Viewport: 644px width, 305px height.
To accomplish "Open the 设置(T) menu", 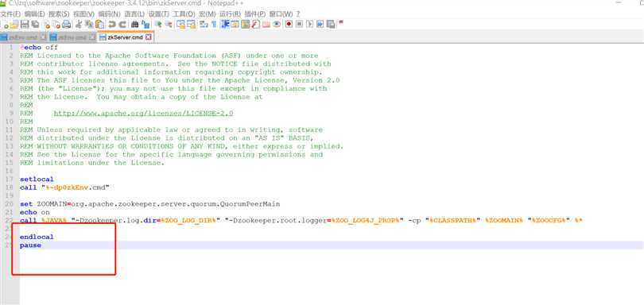I will pos(158,14).
